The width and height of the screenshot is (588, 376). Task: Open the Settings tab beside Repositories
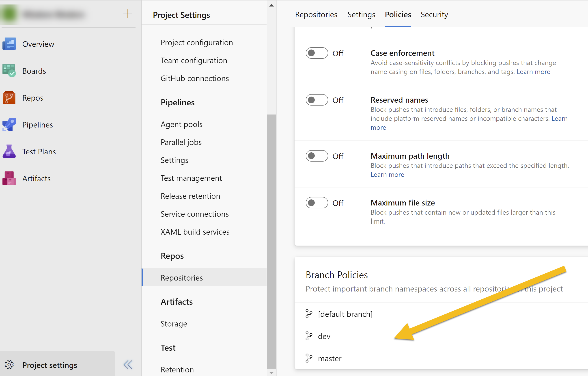(x=361, y=15)
